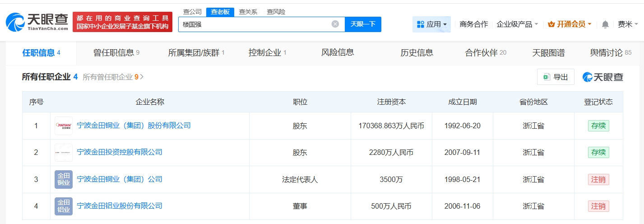Focus the search field containing 楼国强
The height and width of the screenshot is (224, 644).
click(253, 24)
